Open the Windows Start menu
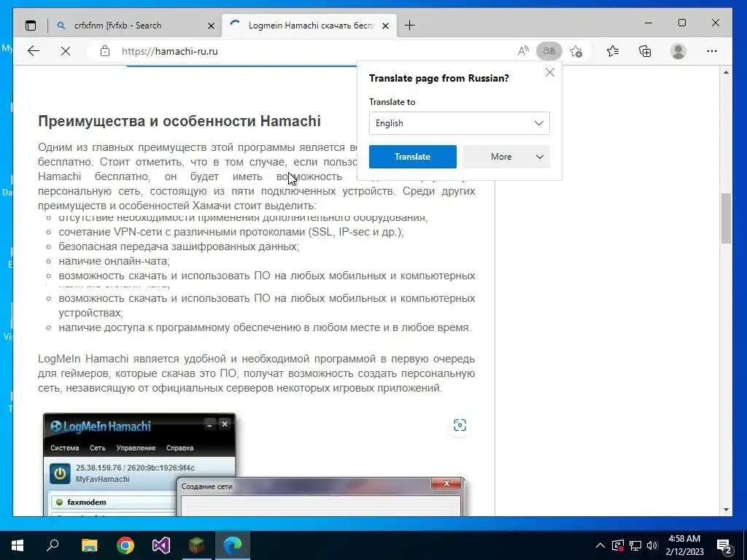Viewport: 747px width, 560px height. (18, 545)
